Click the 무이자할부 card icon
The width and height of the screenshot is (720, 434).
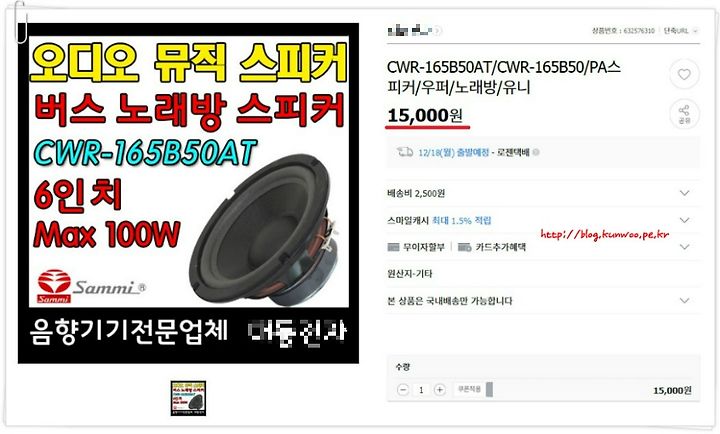(x=393, y=248)
